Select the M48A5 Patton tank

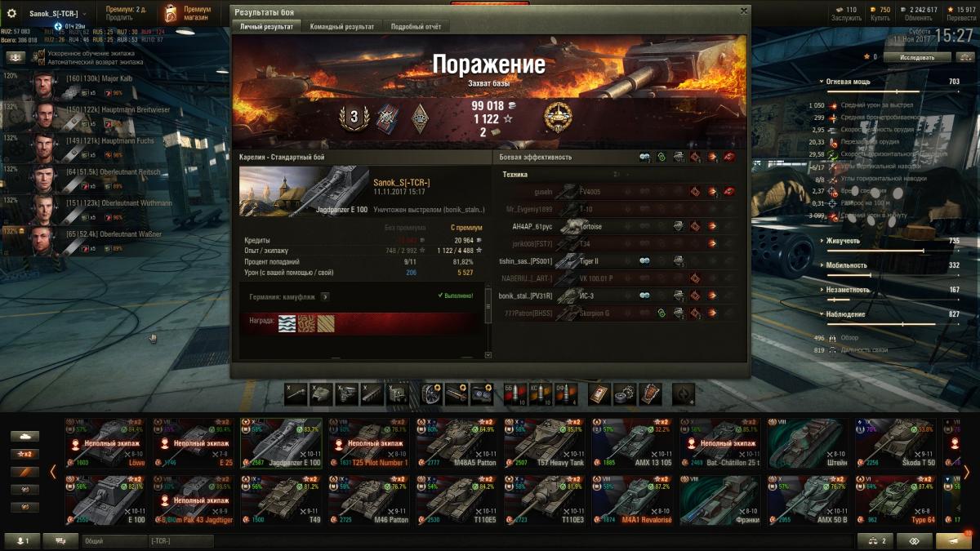(x=457, y=443)
